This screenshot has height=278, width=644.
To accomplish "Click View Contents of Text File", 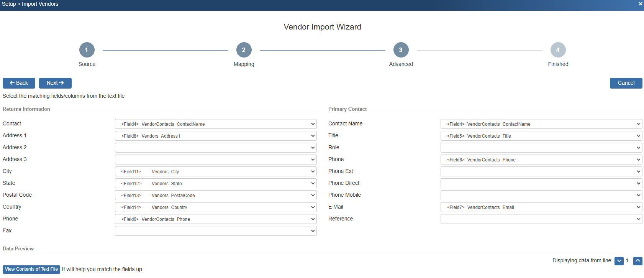I will (x=31, y=269).
